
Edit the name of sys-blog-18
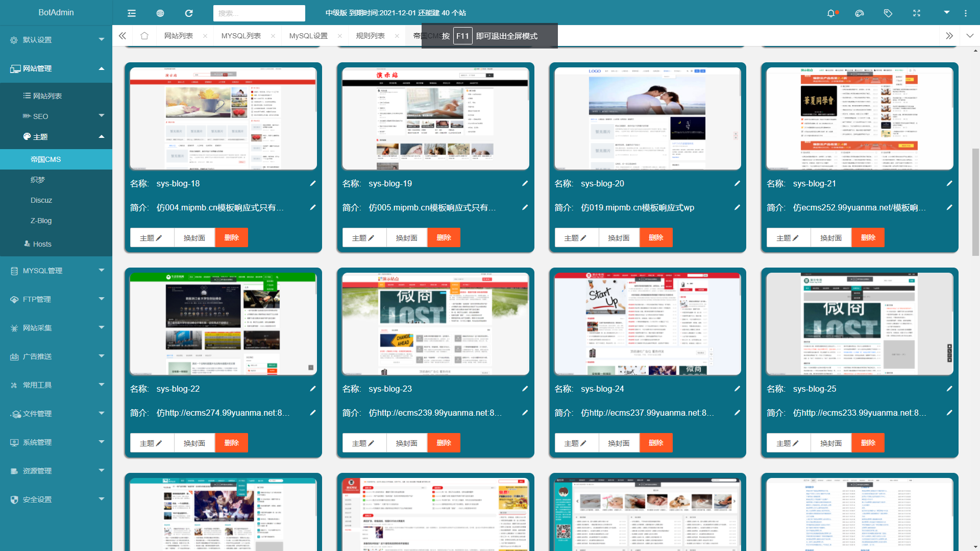click(x=313, y=183)
